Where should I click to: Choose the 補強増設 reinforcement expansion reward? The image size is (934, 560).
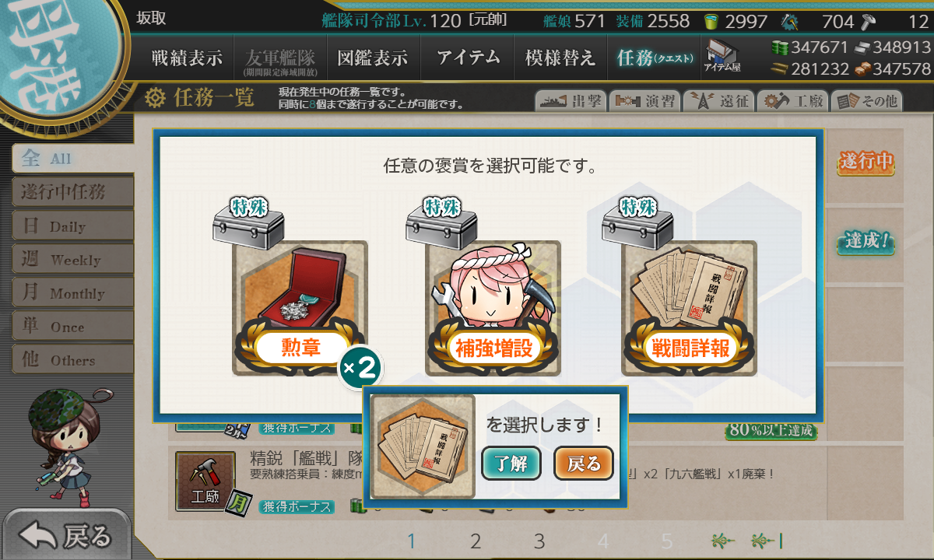coord(493,308)
